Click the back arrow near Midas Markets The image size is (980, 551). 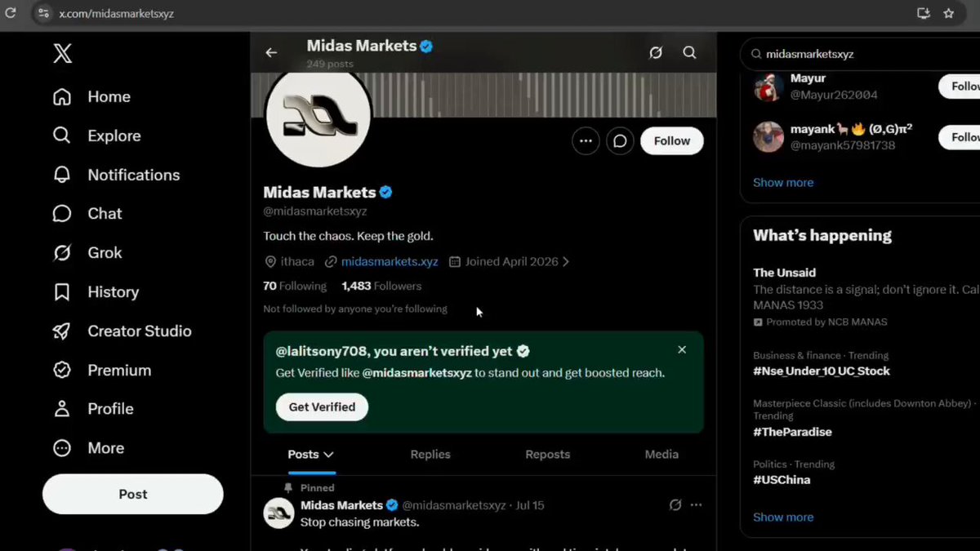coord(271,52)
